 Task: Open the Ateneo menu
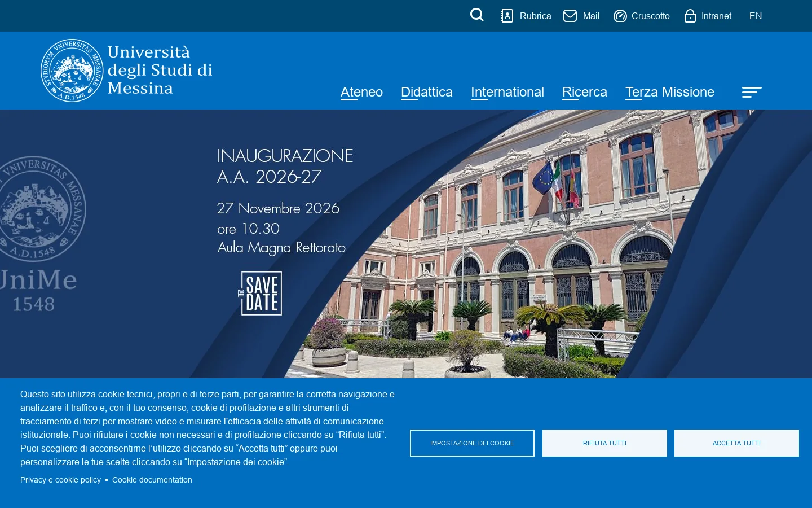coord(361,92)
